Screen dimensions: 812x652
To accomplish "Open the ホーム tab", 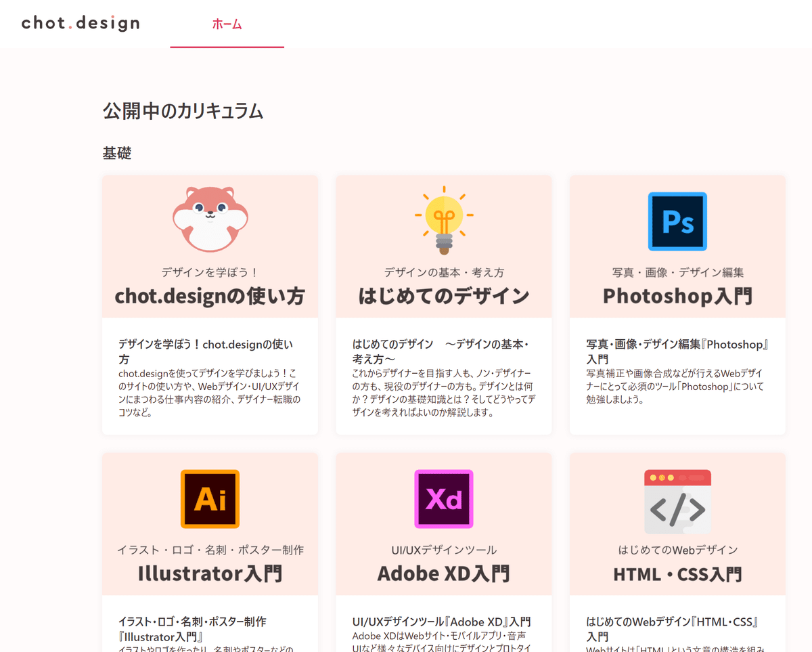I will [x=227, y=24].
